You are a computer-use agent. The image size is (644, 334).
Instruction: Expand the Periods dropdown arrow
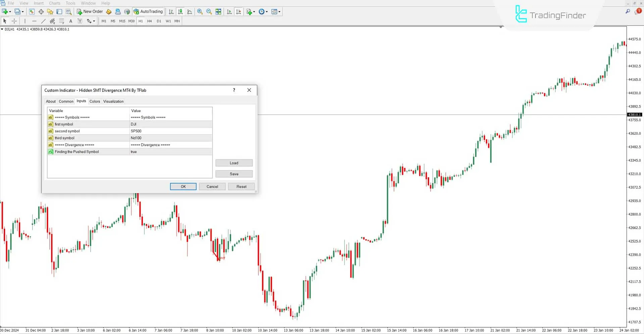(267, 11)
